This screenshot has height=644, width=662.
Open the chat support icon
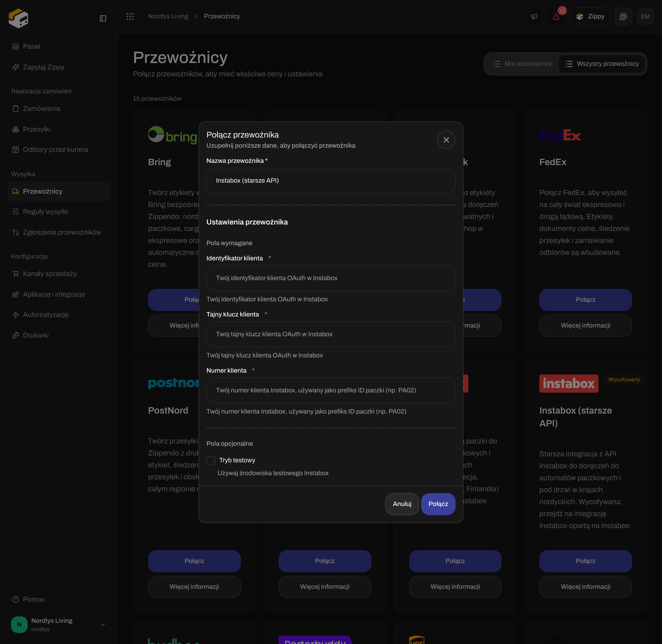coord(623,17)
